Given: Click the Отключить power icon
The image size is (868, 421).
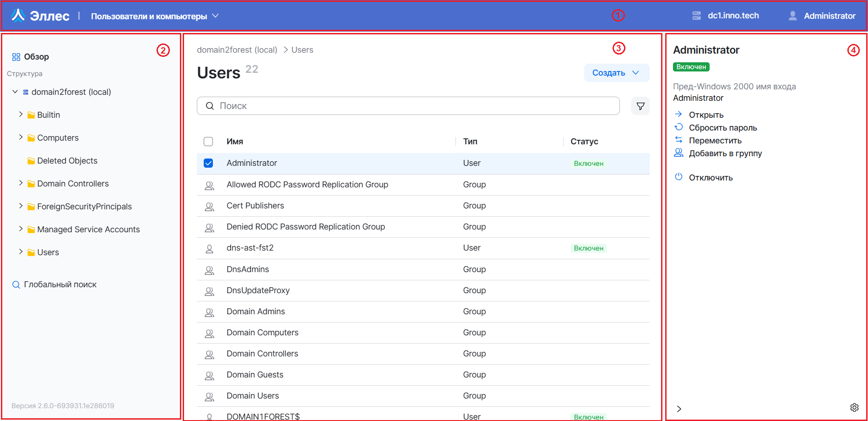Looking at the screenshot, I should pos(678,177).
